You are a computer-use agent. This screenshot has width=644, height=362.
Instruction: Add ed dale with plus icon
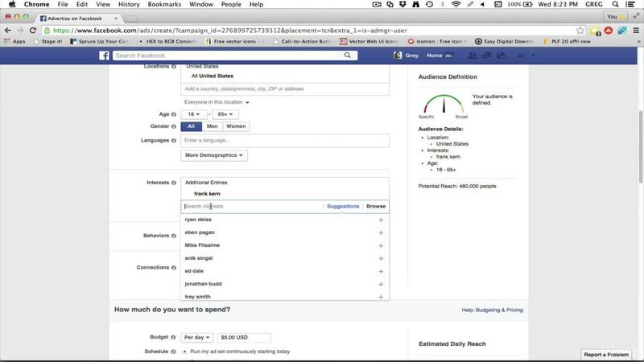point(381,271)
